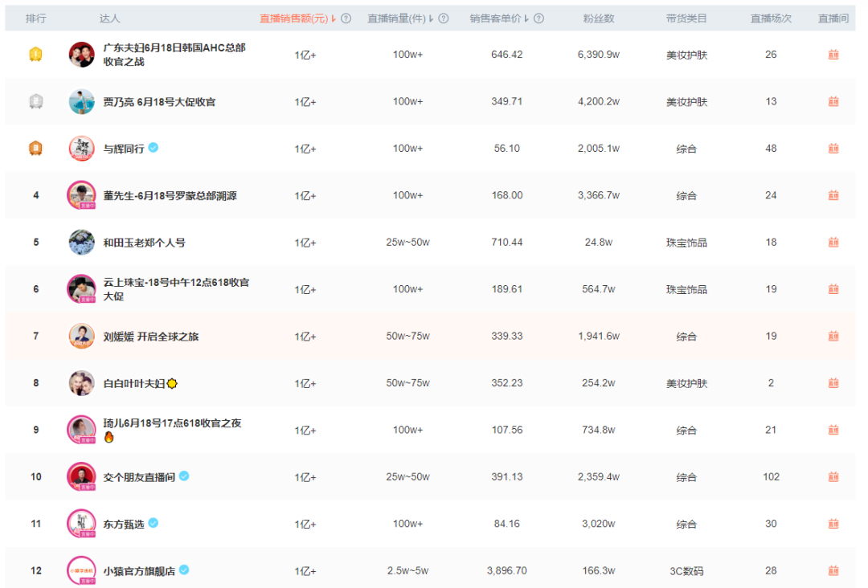Open live room icon for 广东夫妇 row
Viewport: 868px width, 588px height.
click(x=833, y=54)
